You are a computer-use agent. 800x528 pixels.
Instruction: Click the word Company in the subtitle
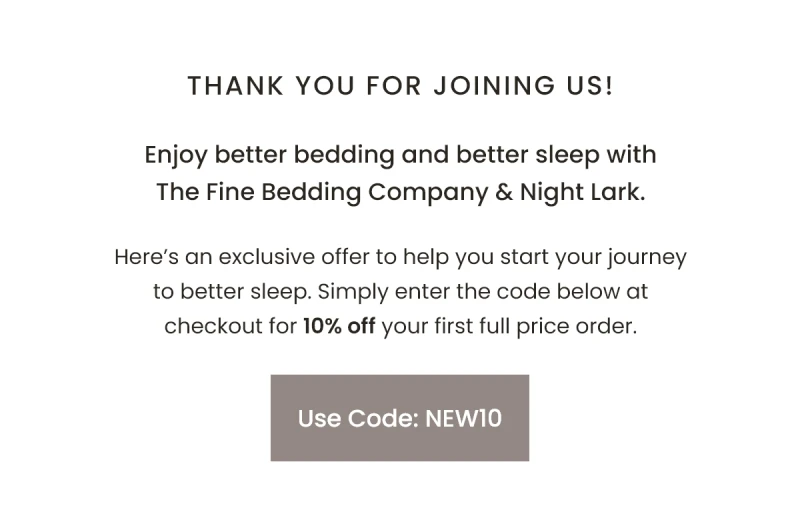click(x=428, y=193)
